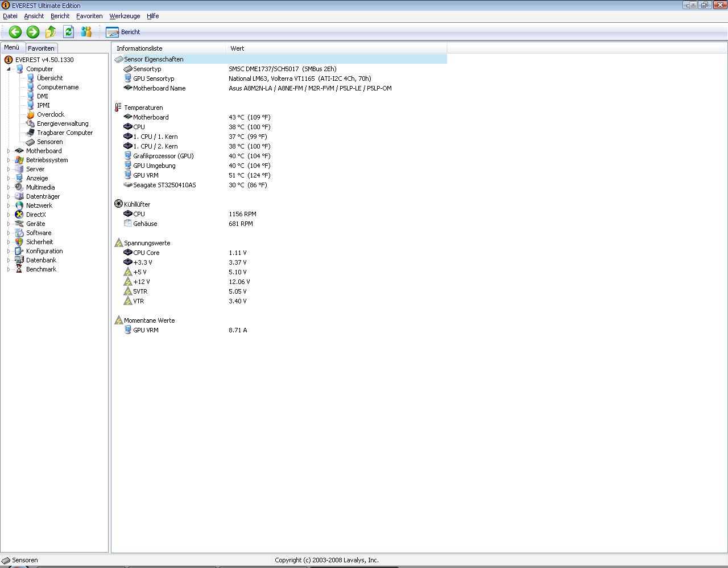Screen dimensions: 728x568
Task: Click the Netzwerk globe icon
Action: pyautogui.click(x=20, y=205)
